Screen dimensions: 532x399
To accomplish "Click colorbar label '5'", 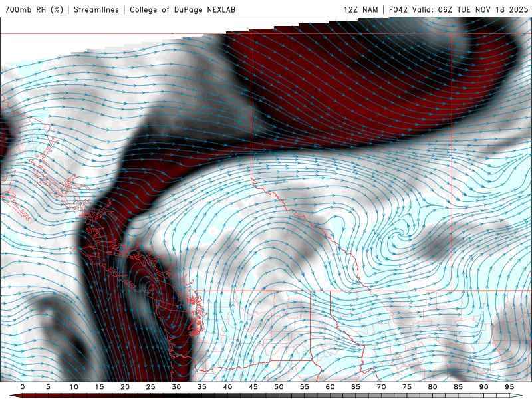I will coord(48,387).
